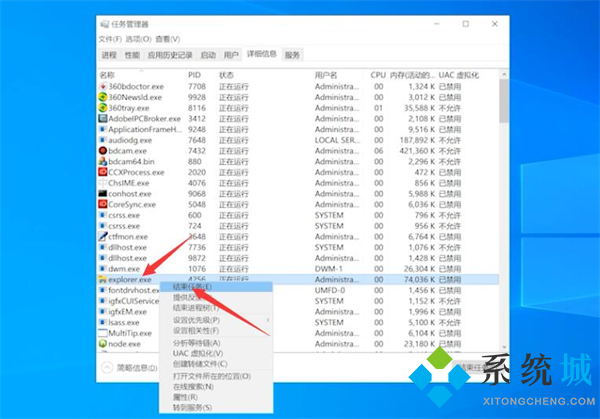Click the AdobeIPCBroker.exe process icon
Screen dimensions: 600x419
pyautogui.click(x=103, y=119)
